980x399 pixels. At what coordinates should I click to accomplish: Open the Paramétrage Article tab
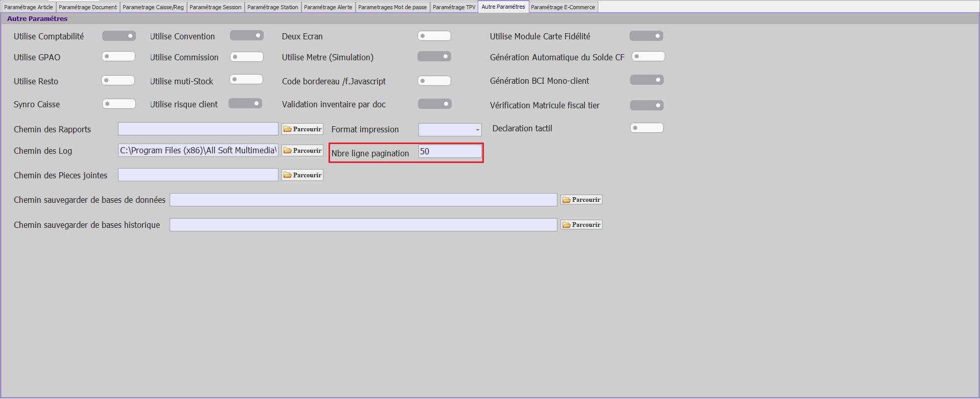[29, 7]
